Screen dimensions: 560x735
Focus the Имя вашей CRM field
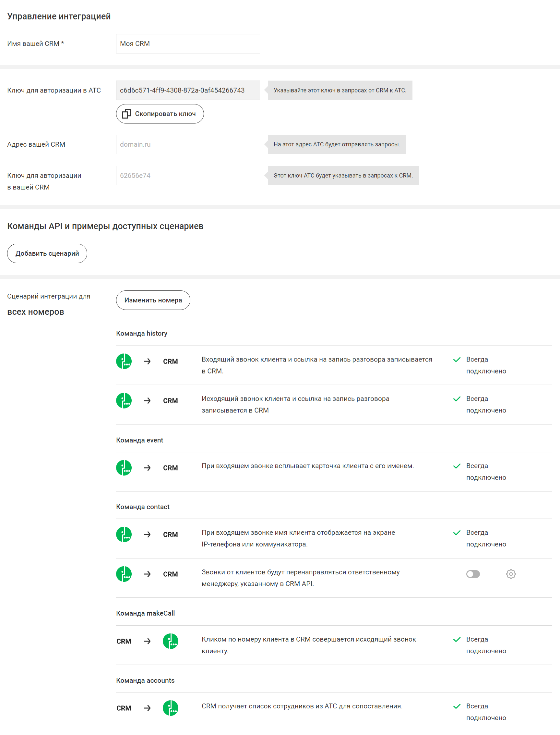[x=188, y=44]
